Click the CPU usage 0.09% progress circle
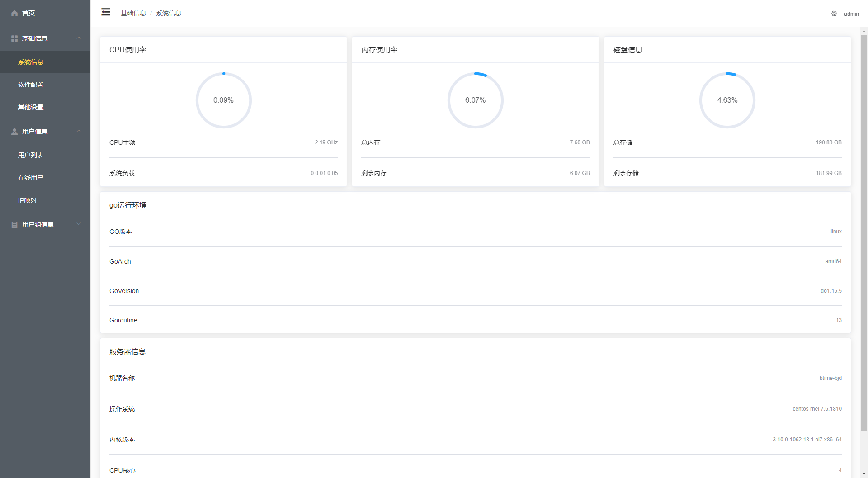This screenshot has height=478, width=868. 223,100
